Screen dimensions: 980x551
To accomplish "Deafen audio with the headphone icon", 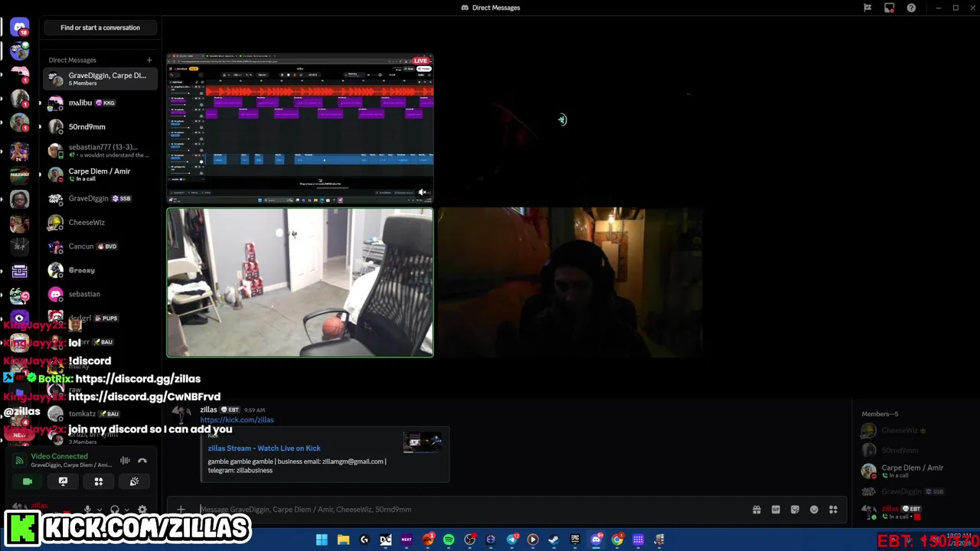I will [115, 510].
